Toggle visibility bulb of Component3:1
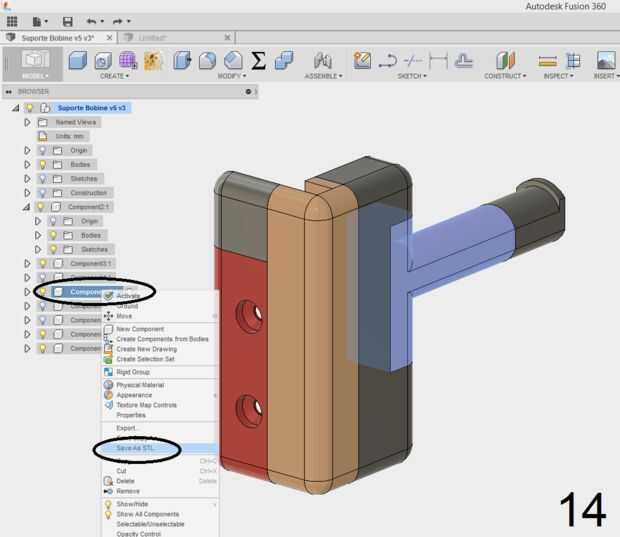620x537 pixels. click(x=42, y=263)
